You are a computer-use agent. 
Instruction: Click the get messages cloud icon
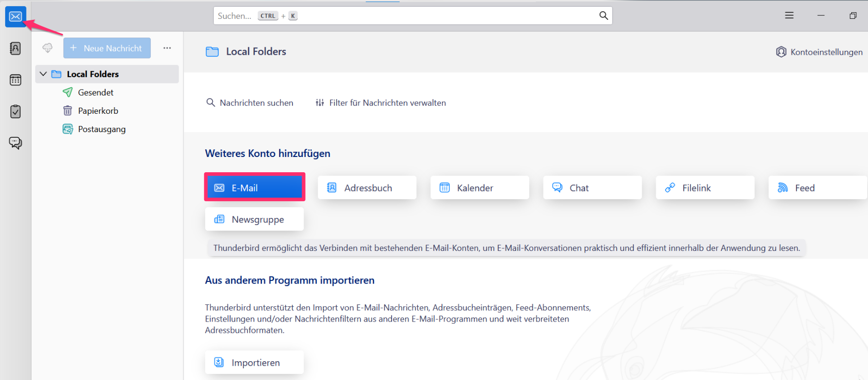[x=47, y=48]
